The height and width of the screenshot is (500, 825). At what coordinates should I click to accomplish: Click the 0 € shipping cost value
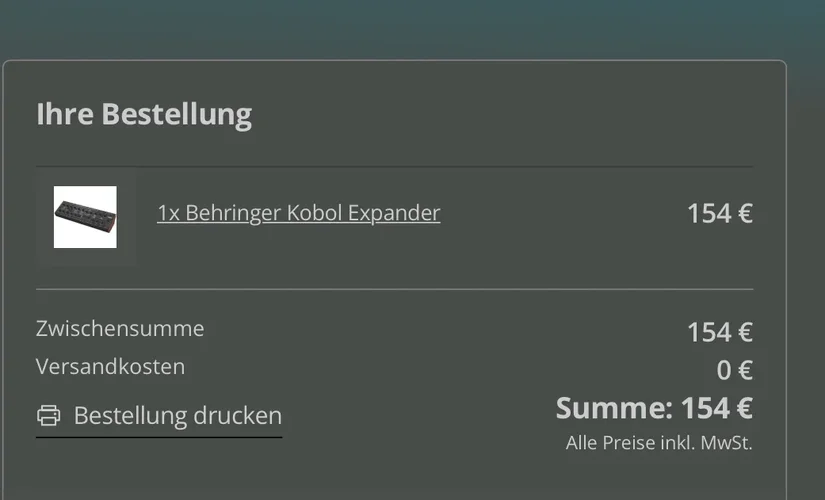click(734, 370)
